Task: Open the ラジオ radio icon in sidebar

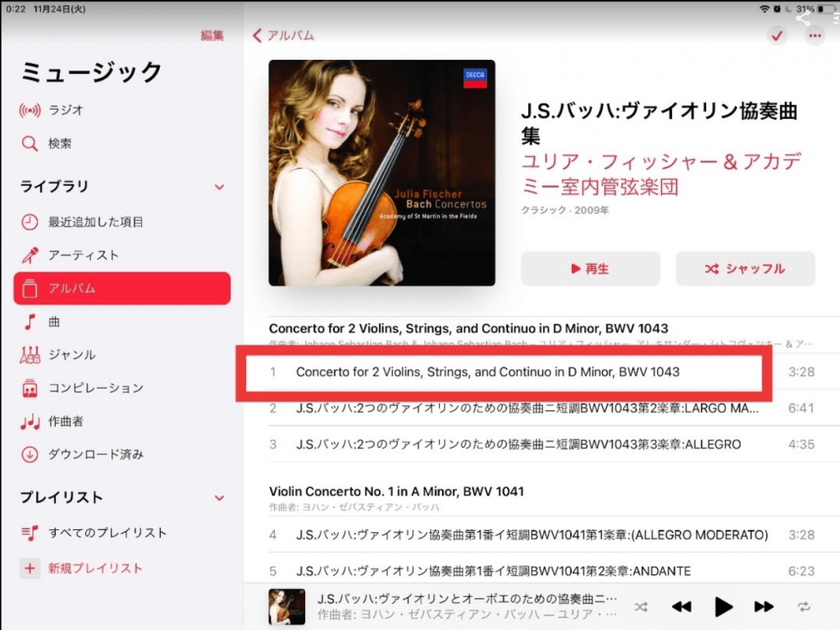Action: tap(30, 111)
